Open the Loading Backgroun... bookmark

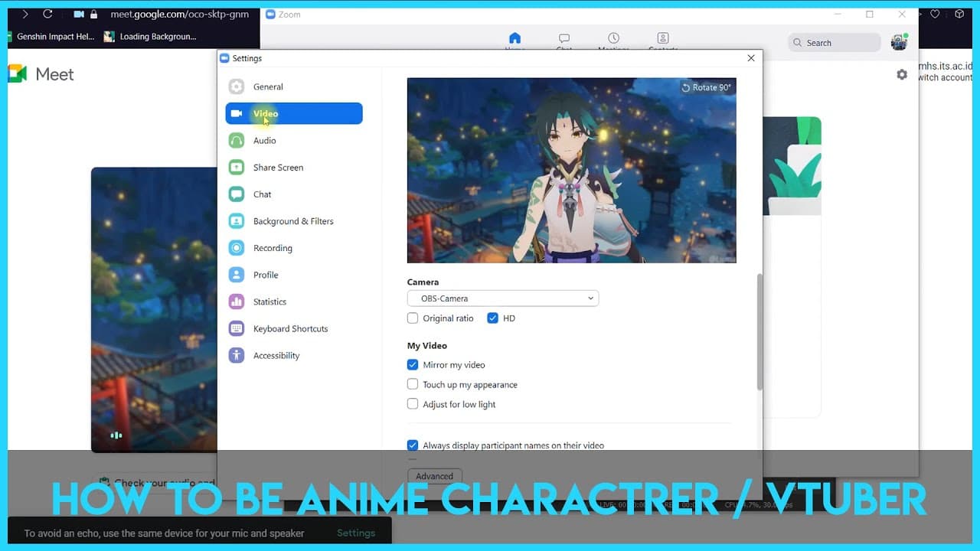pos(150,36)
